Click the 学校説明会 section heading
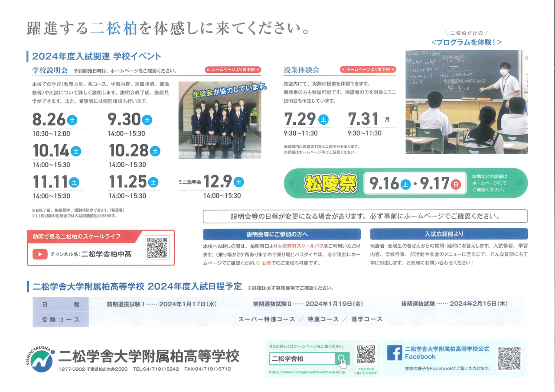Screen dimensions: 555x392 click(50, 70)
